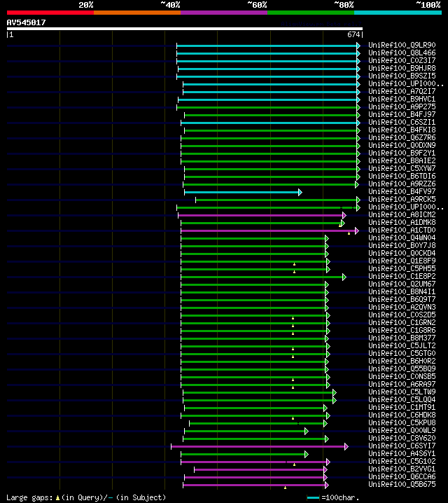The height and width of the screenshot is (503, 448).
Task: Click the green arrowhead of the C5LQQ4 alignment
Action: [335, 400]
